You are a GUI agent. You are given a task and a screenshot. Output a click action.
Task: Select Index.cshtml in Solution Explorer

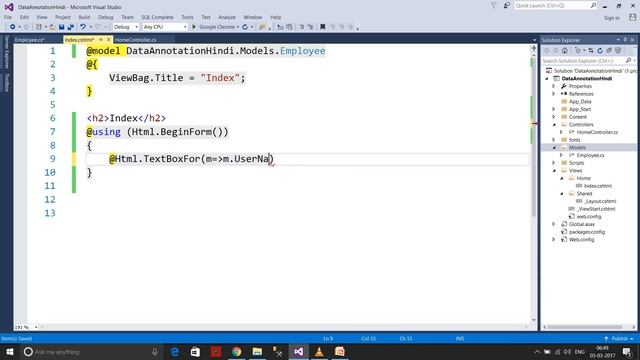click(598, 186)
